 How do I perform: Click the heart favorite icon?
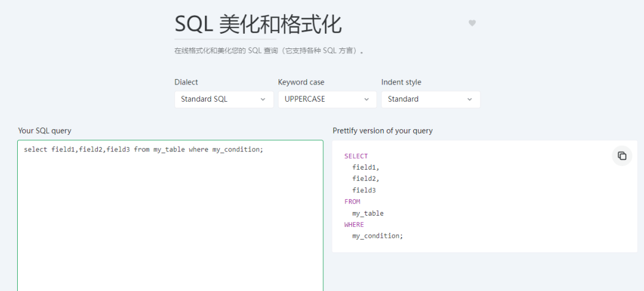pyautogui.click(x=472, y=23)
